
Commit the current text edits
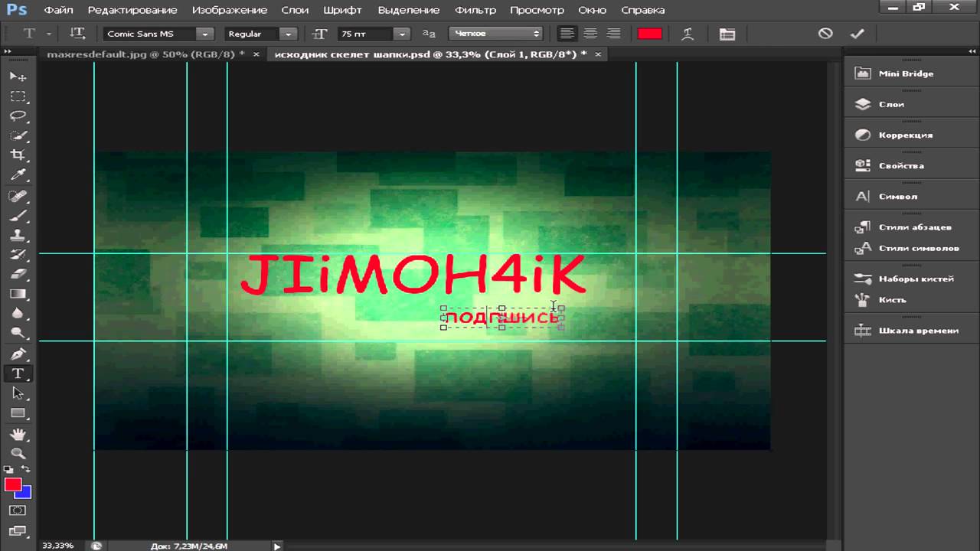[857, 34]
